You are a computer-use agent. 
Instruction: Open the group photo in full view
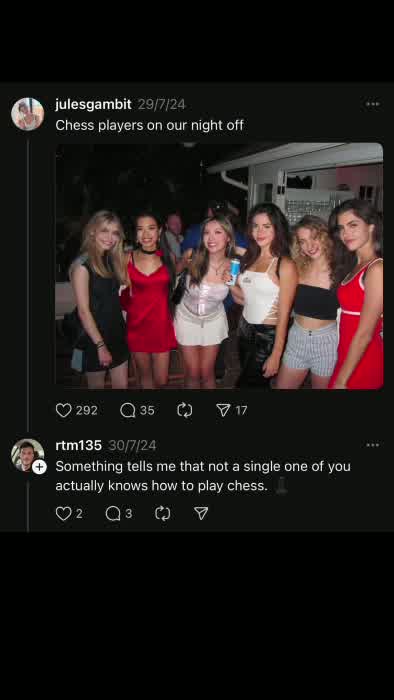[x=219, y=266]
